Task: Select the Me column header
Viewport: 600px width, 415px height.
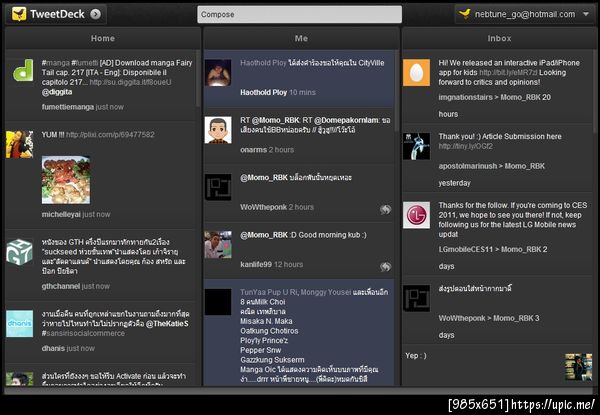Action: [x=301, y=38]
